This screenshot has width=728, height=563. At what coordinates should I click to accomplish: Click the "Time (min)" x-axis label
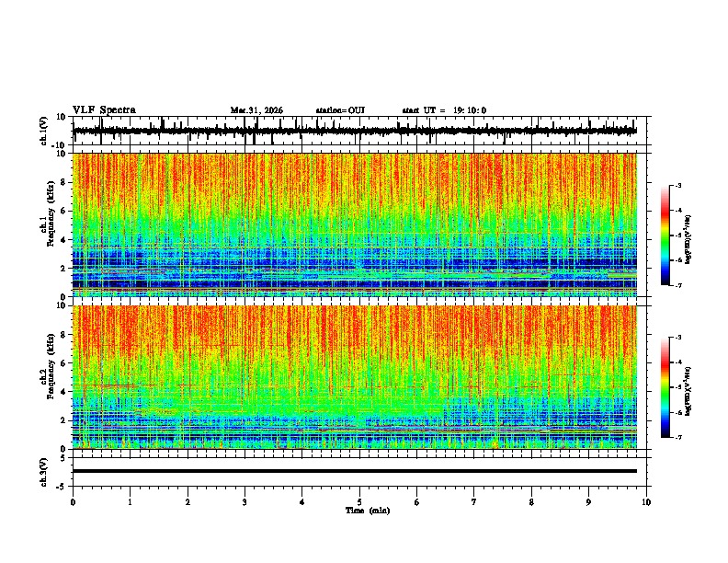tap(368, 511)
